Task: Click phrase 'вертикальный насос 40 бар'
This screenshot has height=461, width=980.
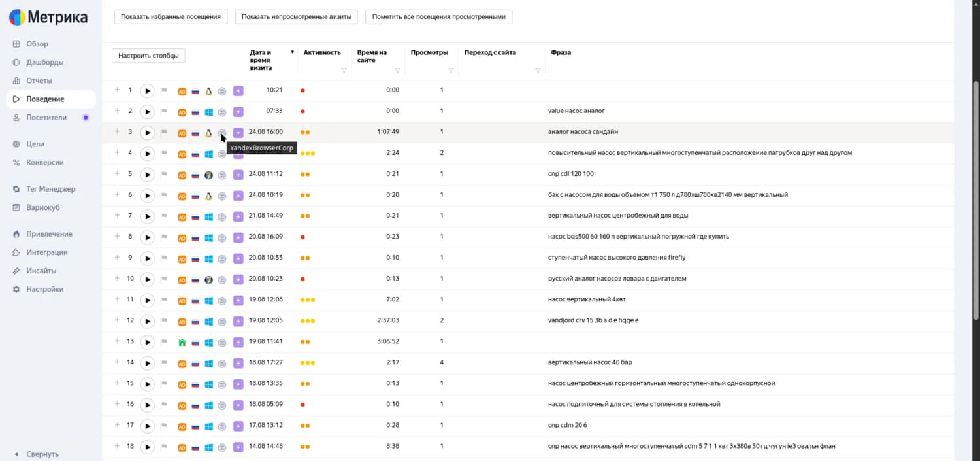Action: pos(590,362)
